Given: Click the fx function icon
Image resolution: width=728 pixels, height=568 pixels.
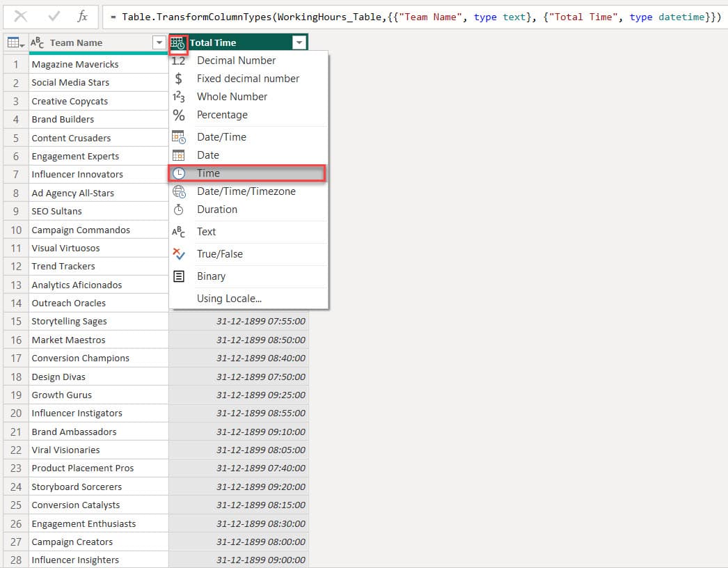Looking at the screenshot, I should (x=82, y=17).
